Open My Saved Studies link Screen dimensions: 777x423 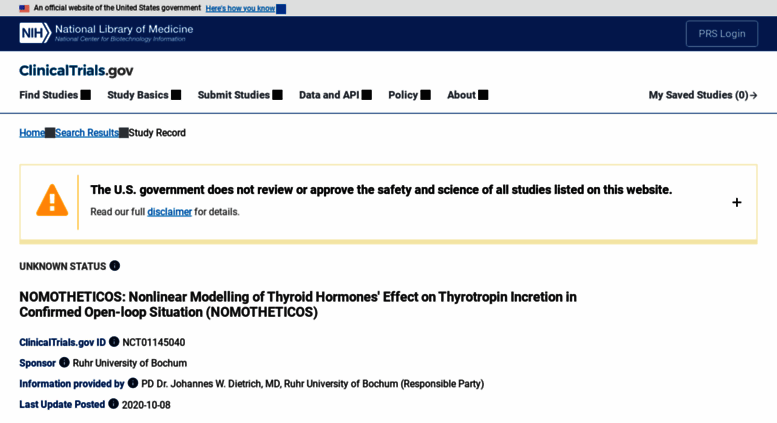click(x=703, y=95)
